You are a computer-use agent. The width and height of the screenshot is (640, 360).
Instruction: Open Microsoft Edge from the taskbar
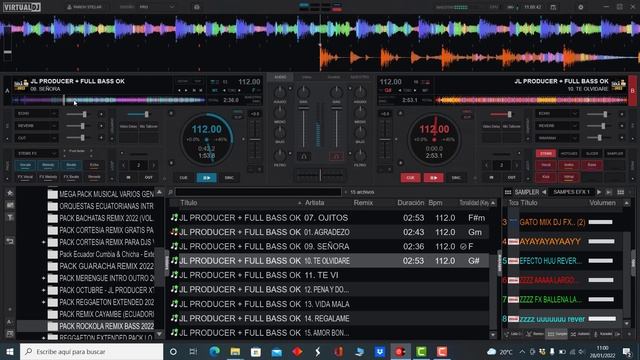214,351
